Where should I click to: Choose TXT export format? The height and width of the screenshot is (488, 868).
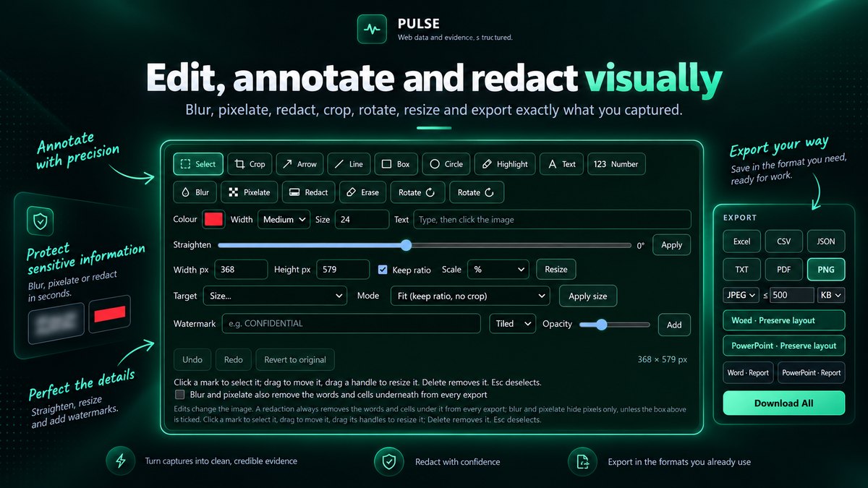[741, 270]
